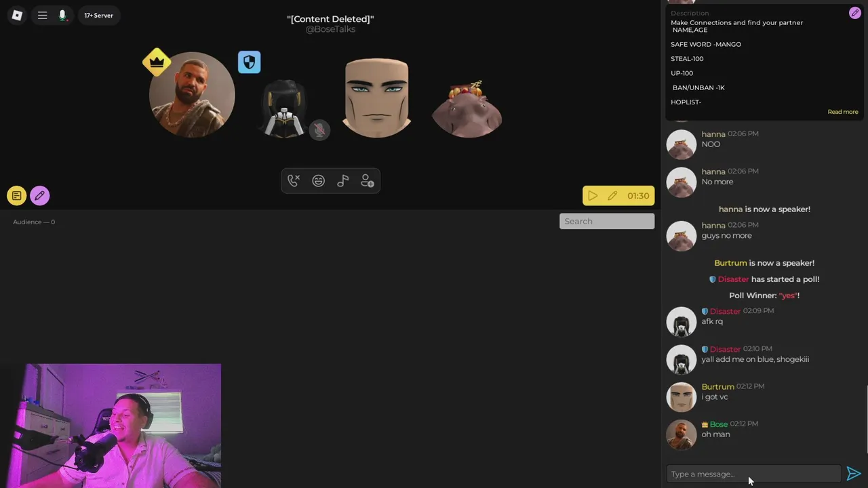The height and width of the screenshot is (488, 868).
Task: Click Burtrum in speaker notification
Action: (730, 263)
